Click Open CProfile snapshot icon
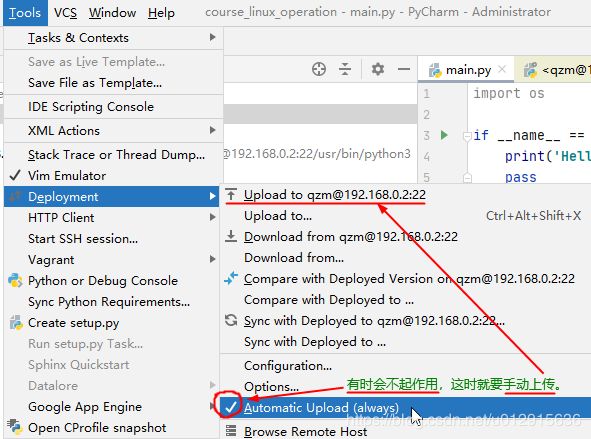Image resolution: width=591 pixels, height=439 pixels. point(15,427)
